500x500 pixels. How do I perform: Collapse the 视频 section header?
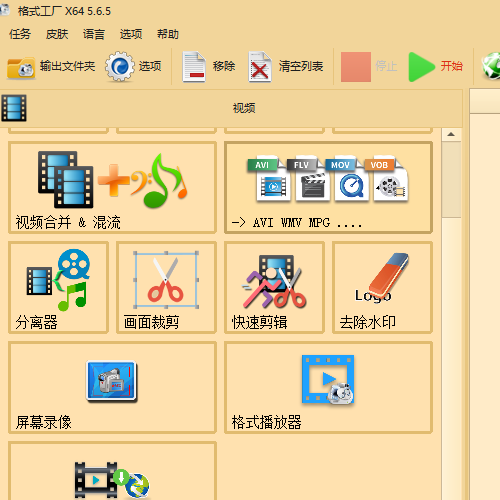pyautogui.click(x=231, y=108)
